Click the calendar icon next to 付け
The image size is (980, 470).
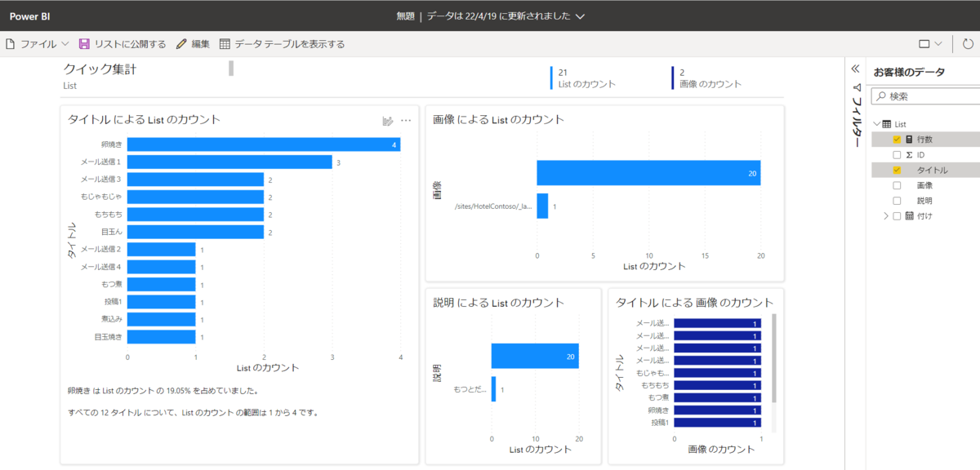[x=909, y=216]
